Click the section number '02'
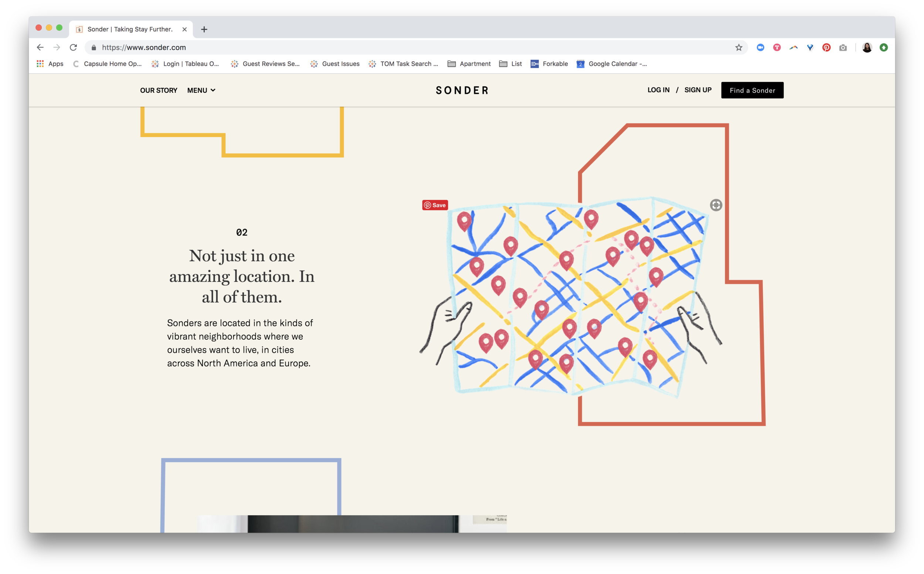This screenshot has height=574, width=924. tap(242, 232)
